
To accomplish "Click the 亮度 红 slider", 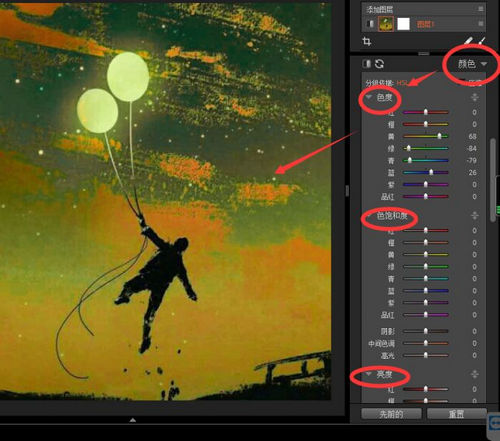I will click(426, 389).
